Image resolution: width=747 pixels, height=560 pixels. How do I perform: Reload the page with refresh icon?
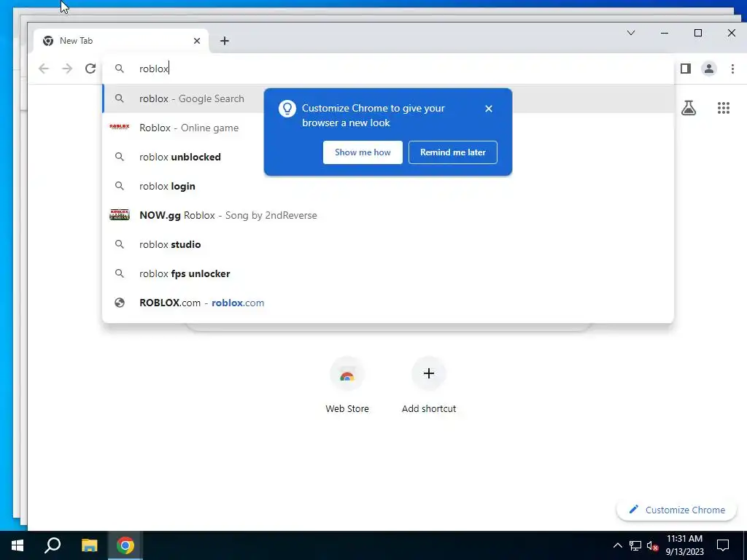(90, 69)
